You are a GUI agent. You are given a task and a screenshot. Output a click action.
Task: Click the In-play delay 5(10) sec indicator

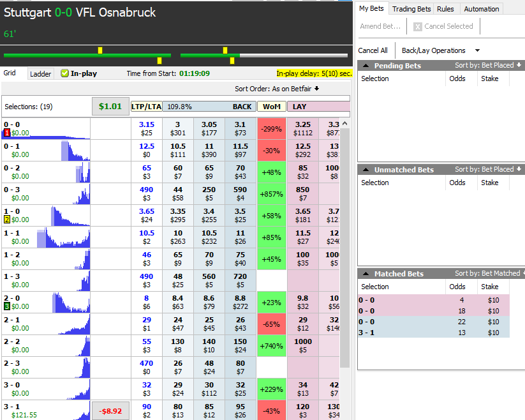(x=314, y=73)
